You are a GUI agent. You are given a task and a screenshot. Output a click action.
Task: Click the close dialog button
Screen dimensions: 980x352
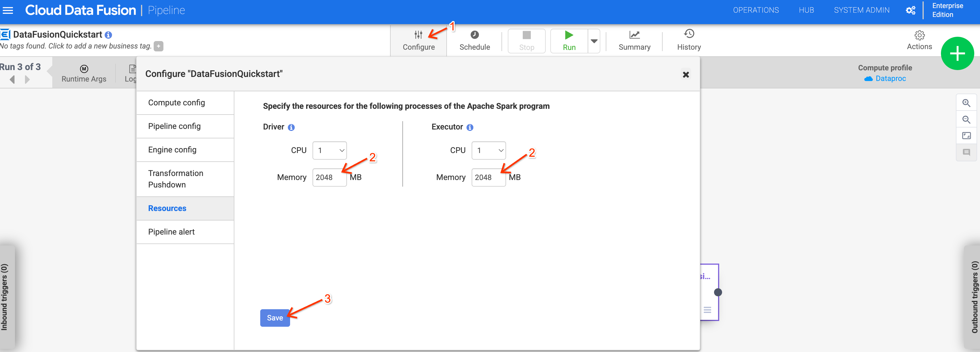click(686, 74)
